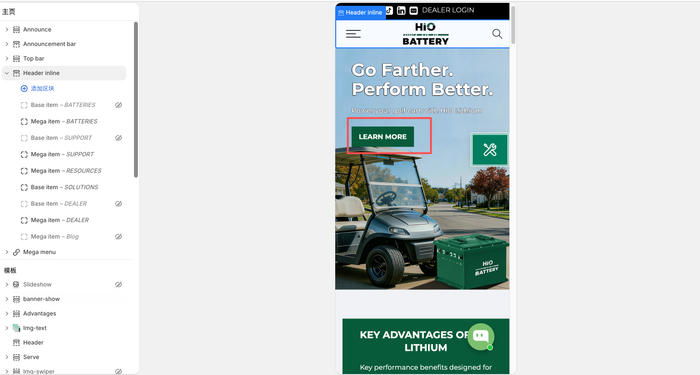
Task: Open the LinkedIn icon in the top bar
Action: click(401, 10)
